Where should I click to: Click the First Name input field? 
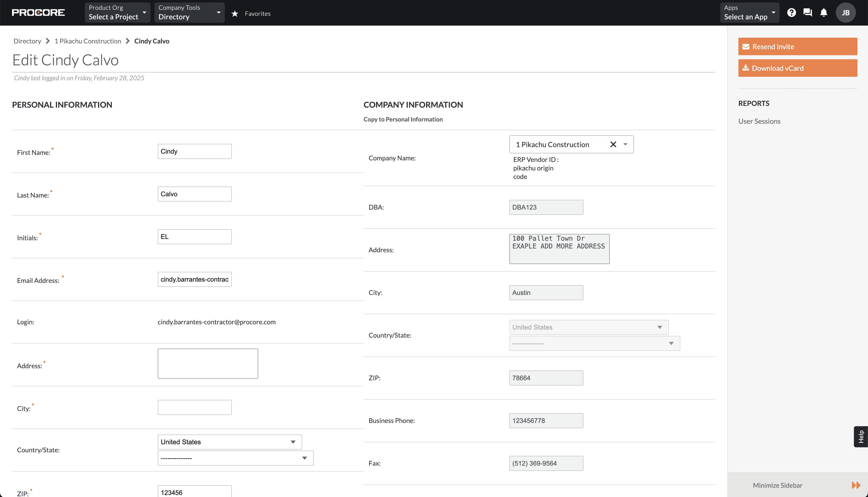tap(195, 151)
